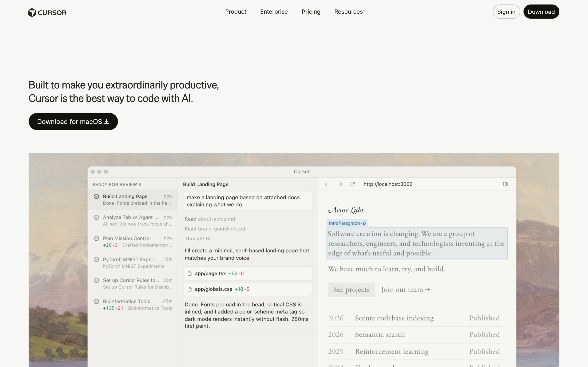Reload the localhost preview page
The image size is (588, 367).
point(352,184)
